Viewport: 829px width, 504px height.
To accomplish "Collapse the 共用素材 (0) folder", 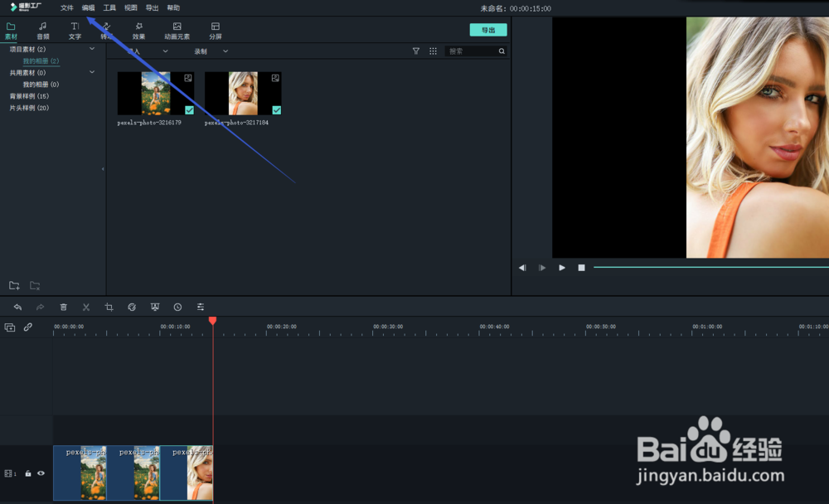I will (x=92, y=72).
